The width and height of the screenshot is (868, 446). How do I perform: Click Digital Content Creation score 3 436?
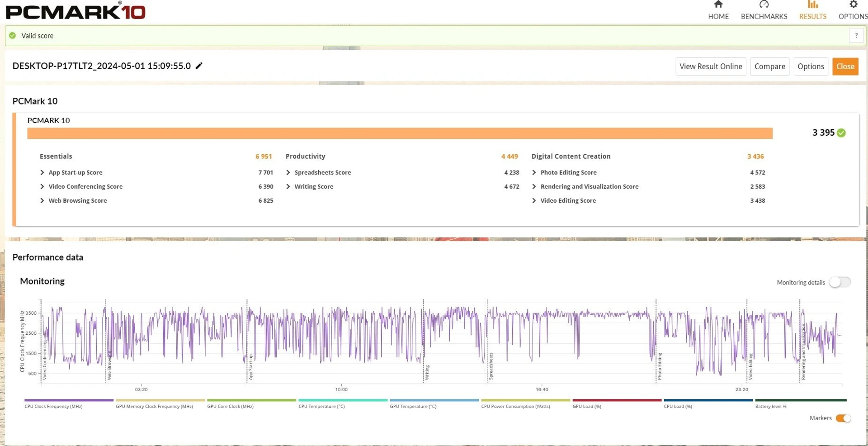coord(755,157)
